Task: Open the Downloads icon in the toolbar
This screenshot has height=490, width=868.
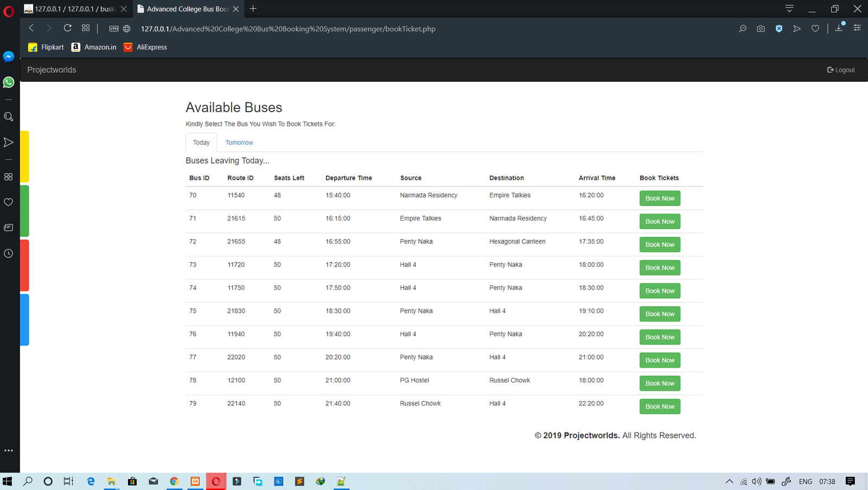Action: [x=839, y=28]
